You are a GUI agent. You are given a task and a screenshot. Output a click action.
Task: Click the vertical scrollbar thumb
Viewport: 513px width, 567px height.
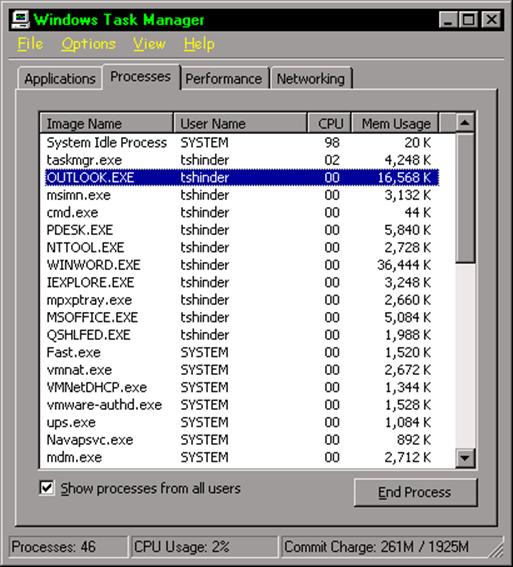click(465, 198)
